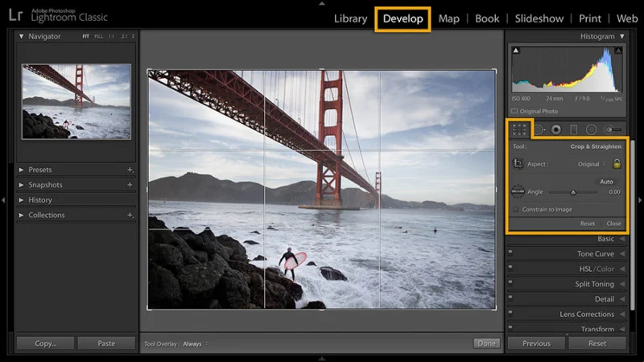Image resolution: width=644 pixels, height=362 pixels.
Task: Click the Auto straighten button
Action: (x=606, y=182)
